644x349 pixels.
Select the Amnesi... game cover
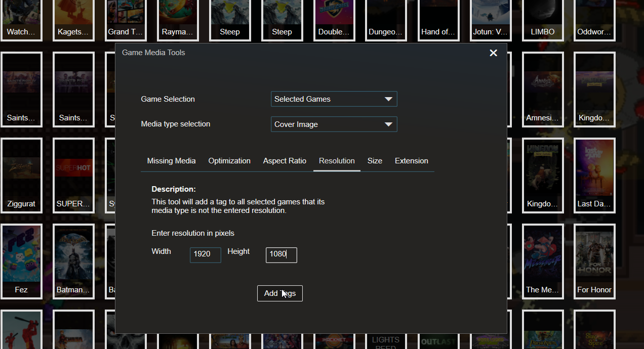pyautogui.click(x=543, y=90)
